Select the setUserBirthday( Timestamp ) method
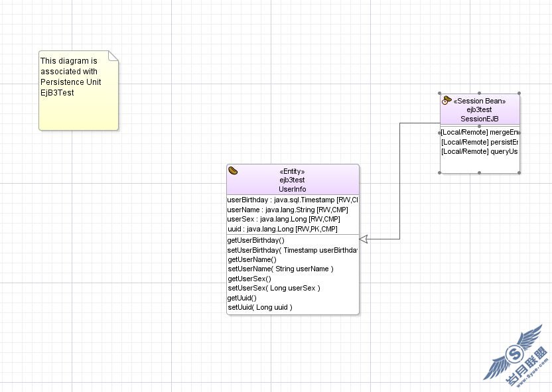Screen dimensions: 552x392 293,250
